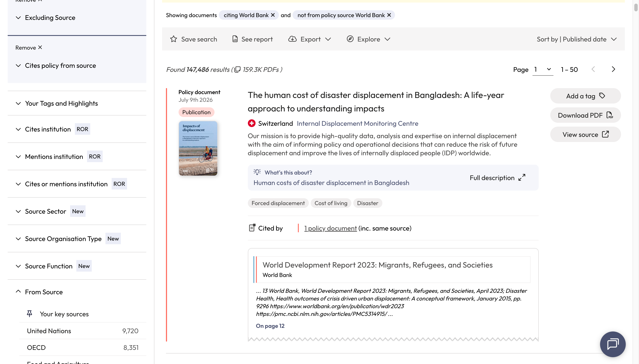The height and width of the screenshot is (364, 639).
Task: Click the Export cloud download icon
Action: 292,39
